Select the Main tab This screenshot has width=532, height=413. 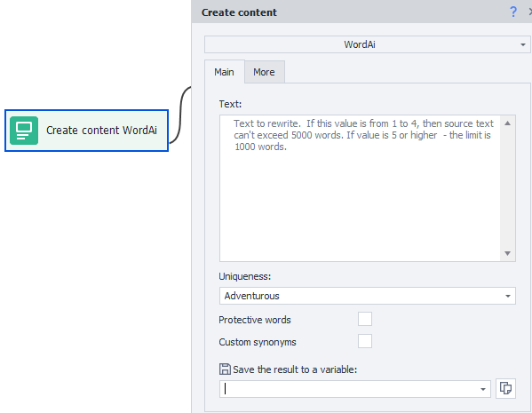[x=224, y=72]
